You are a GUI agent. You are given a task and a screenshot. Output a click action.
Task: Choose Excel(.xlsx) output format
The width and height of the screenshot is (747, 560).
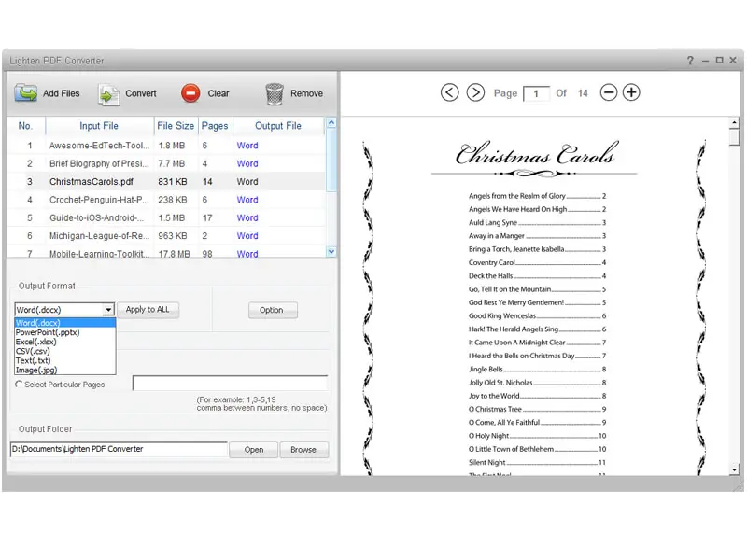click(64, 342)
